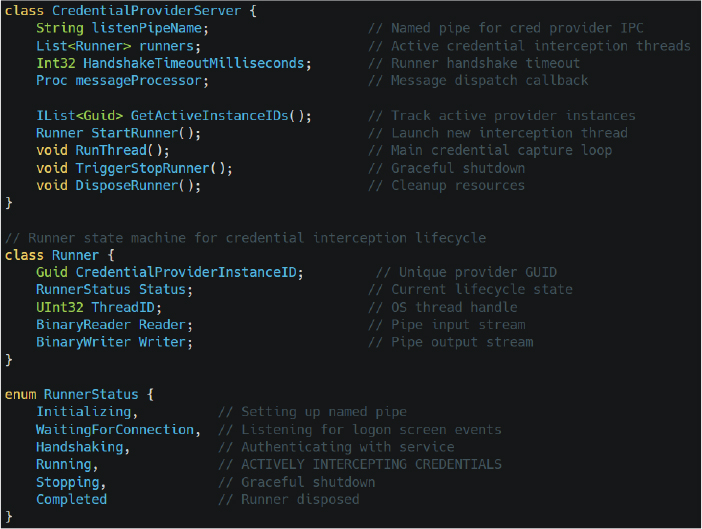Select the listenPipeName field
Screen dimensions: 702x529
147,28
